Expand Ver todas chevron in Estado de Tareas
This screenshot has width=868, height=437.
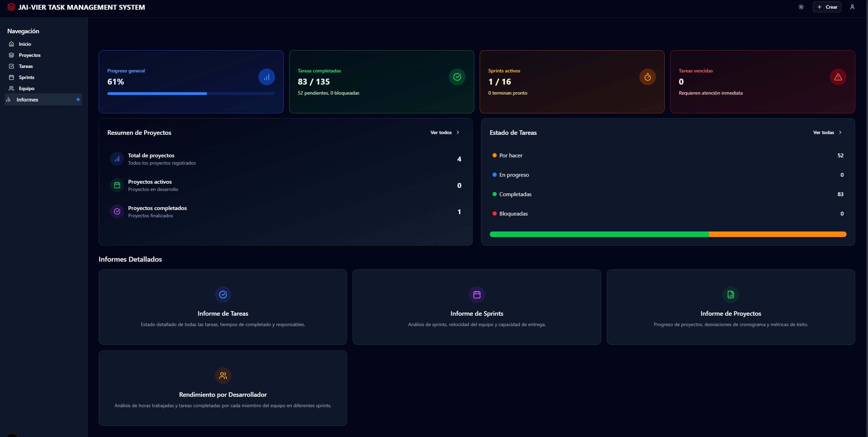840,132
